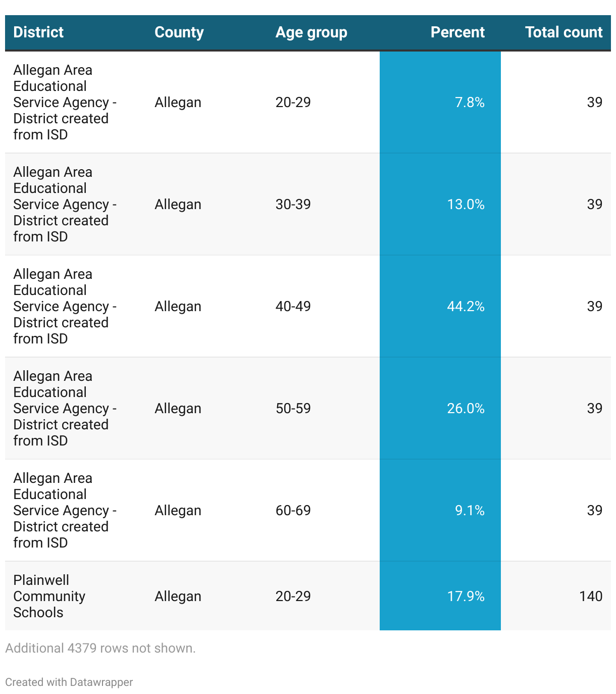Screen dimensions: 616x694
Task: Sort table by District column header
Action: (38, 32)
